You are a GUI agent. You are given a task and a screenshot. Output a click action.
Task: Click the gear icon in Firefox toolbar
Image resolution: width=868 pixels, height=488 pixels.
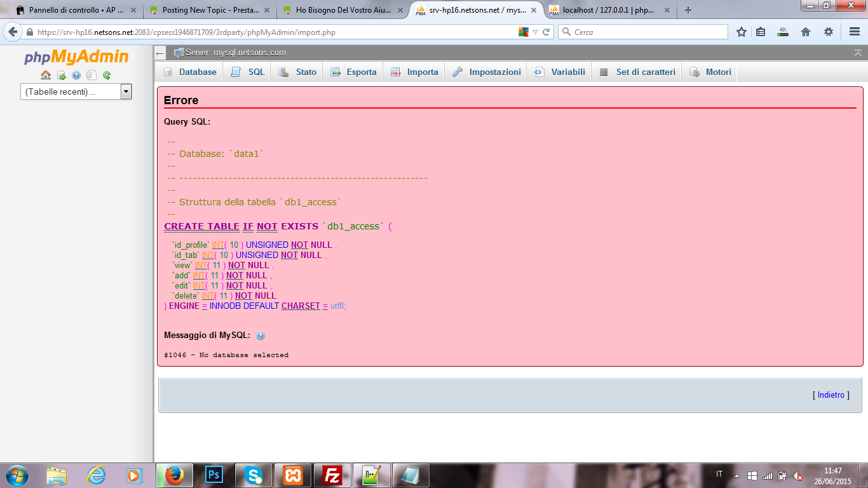tap(829, 32)
